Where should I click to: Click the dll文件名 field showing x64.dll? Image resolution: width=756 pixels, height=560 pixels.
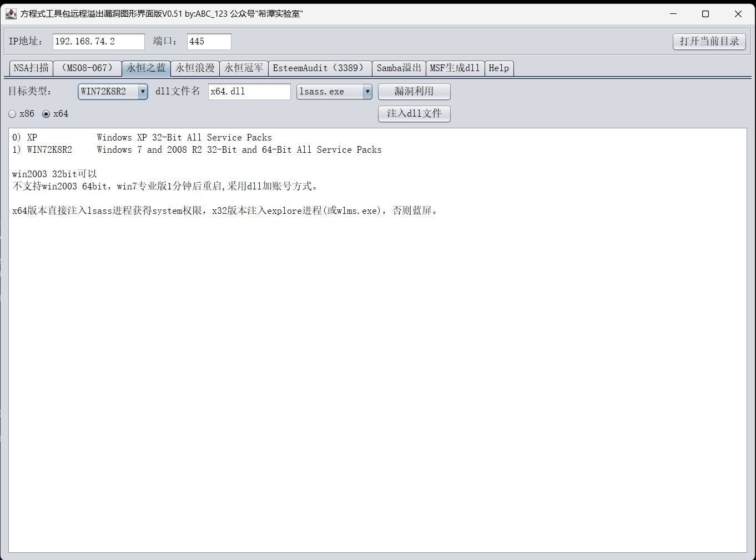click(249, 91)
